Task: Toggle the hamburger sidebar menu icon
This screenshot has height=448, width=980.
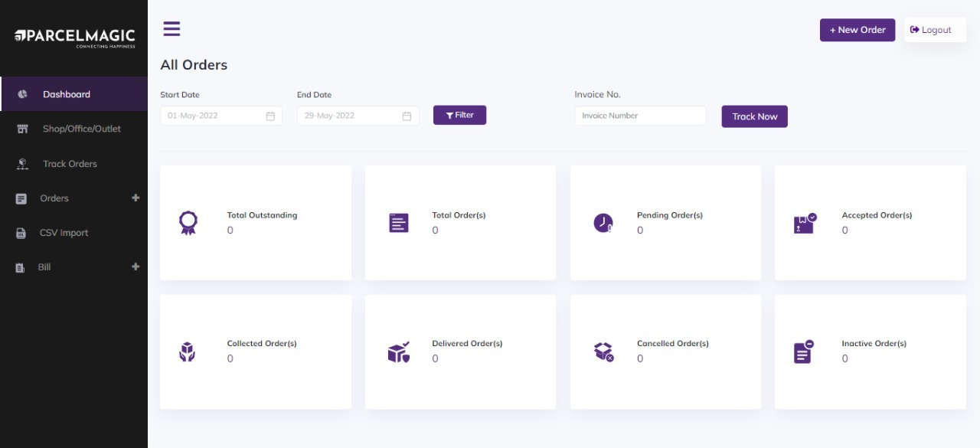Action: coord(171,29)
